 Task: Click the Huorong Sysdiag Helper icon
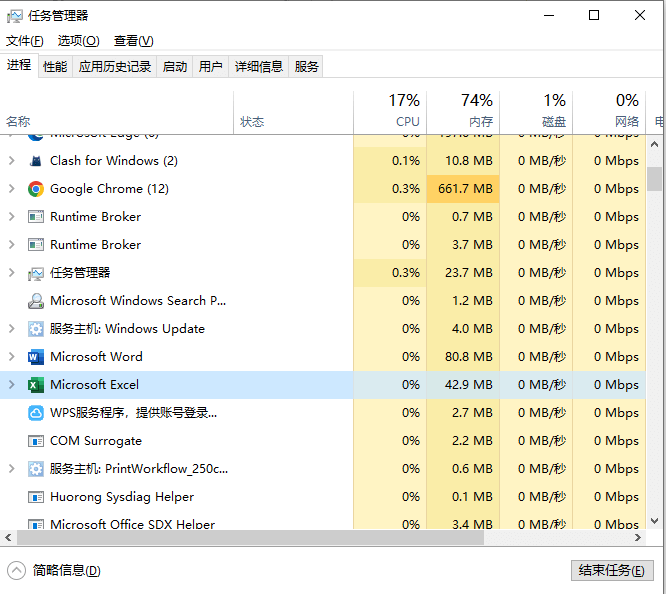click(x=36, y=497)
